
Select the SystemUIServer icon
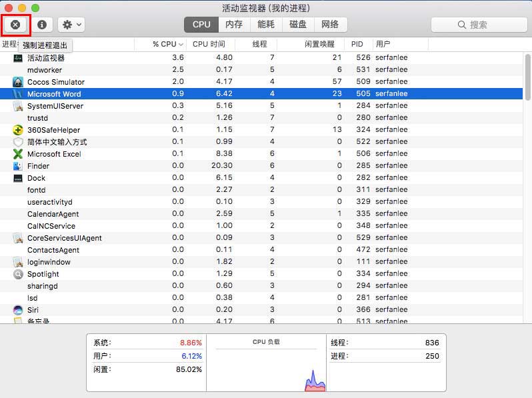tap(18, 106)
